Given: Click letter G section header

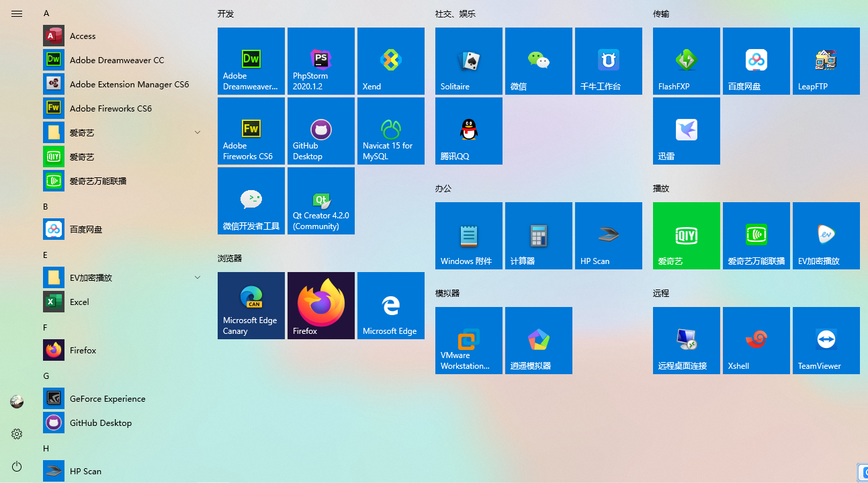Looking at the screenshot, I should pyautogui.click(x=46, y=376).
